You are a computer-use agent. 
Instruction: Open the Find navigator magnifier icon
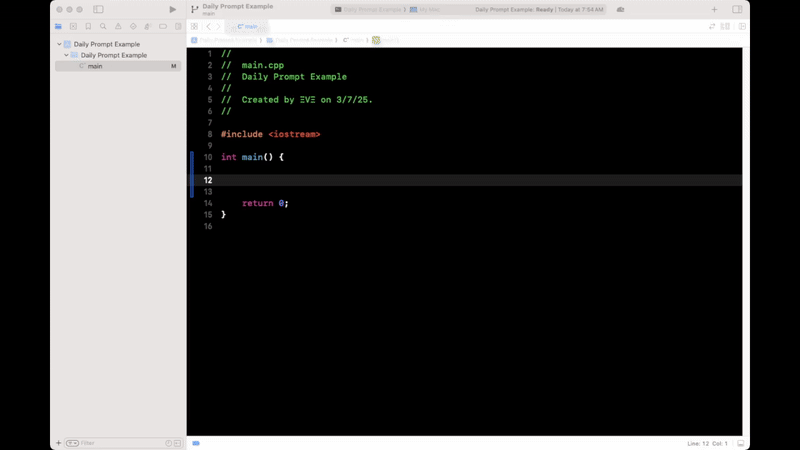pyautogui.click(x=103, y=27)
